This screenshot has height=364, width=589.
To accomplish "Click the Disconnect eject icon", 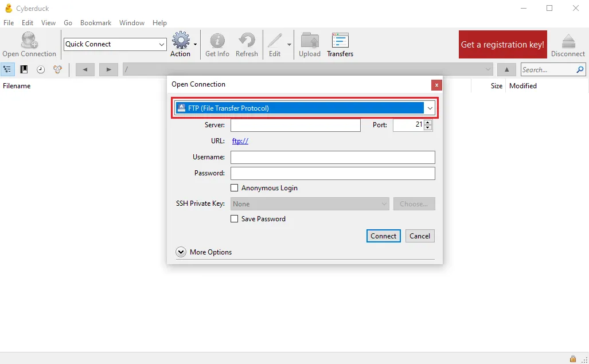I will [568, 41].
